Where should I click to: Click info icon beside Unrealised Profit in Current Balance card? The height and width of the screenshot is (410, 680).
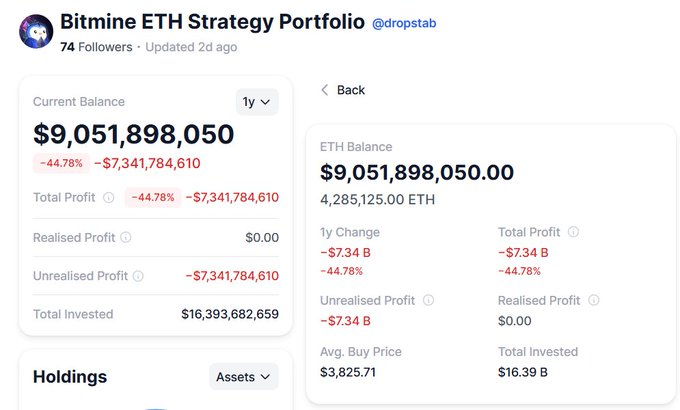click(x=138, y=276)
